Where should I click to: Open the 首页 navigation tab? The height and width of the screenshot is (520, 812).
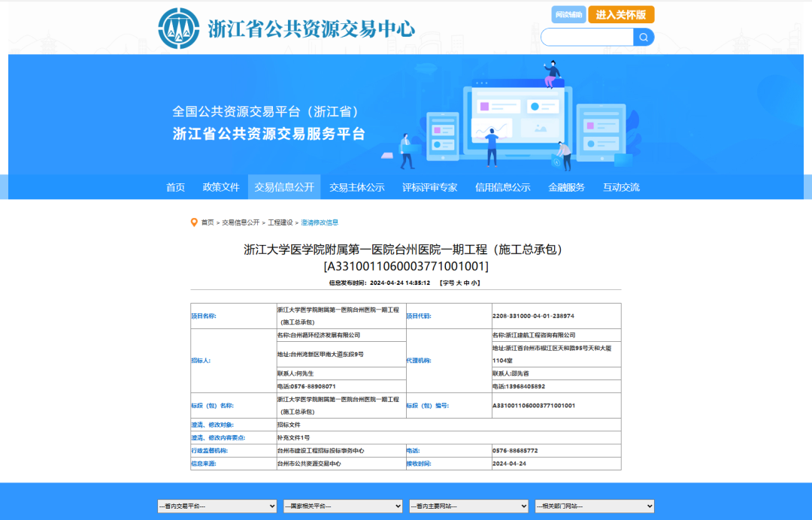[175, 187]
